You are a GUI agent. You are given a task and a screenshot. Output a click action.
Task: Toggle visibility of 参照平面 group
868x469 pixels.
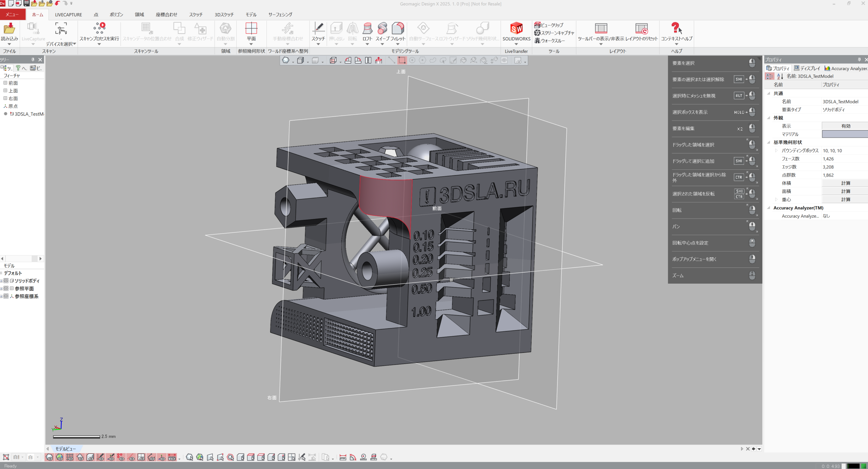click(6, 288)
